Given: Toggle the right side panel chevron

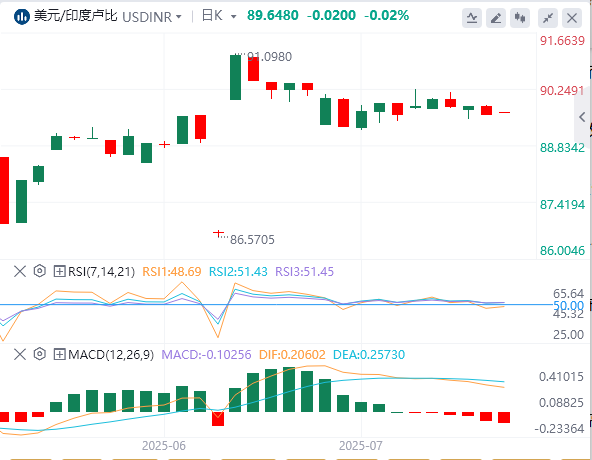Looking at the screenshot, I should coord(582,117).
